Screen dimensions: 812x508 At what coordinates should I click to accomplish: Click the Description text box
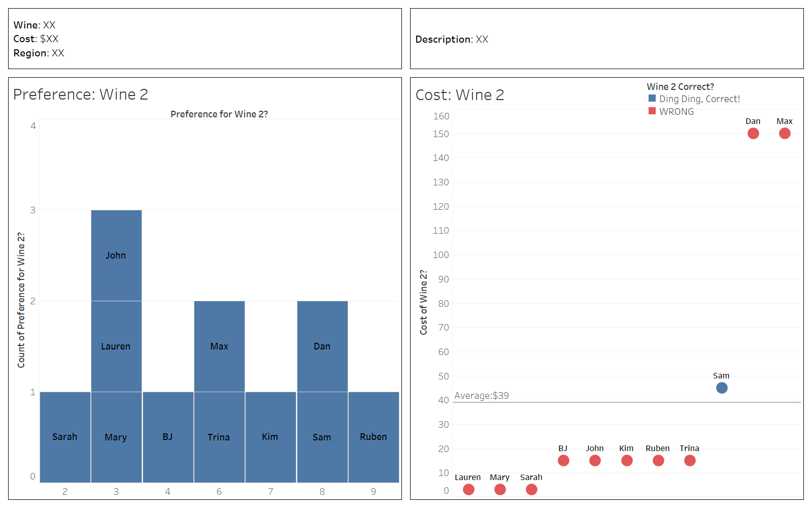[x=606, y=39]
